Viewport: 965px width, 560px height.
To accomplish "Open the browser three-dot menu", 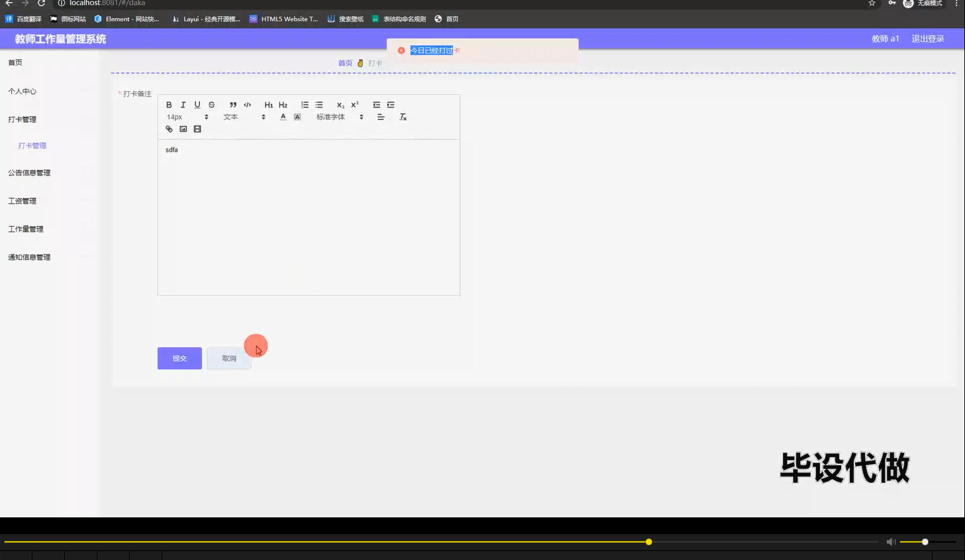I will pyautogui.click(x=956, y=3).
